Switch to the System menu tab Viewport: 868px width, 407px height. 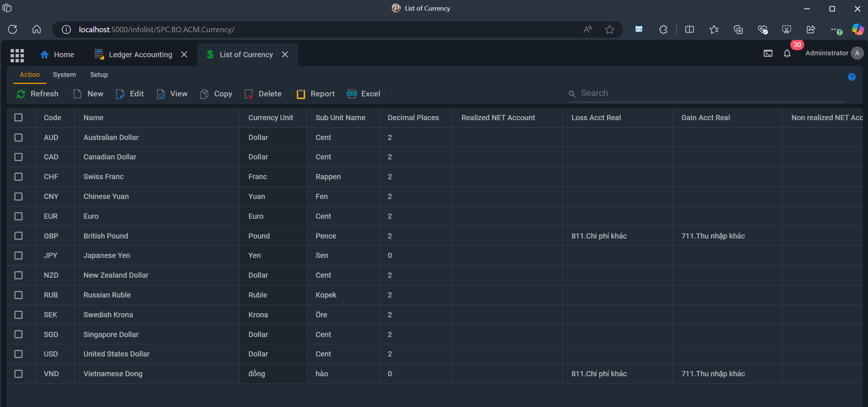(x=64, y=75)
